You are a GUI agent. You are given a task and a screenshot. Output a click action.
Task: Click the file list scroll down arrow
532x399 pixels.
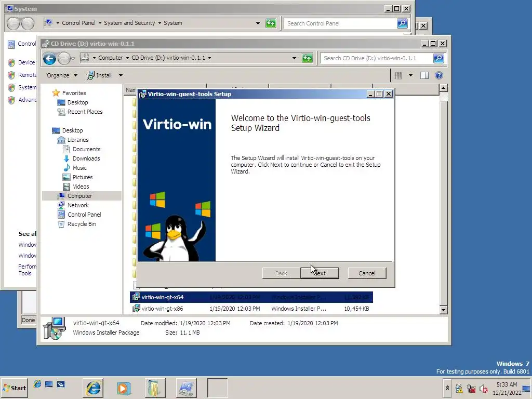[443, 310]
